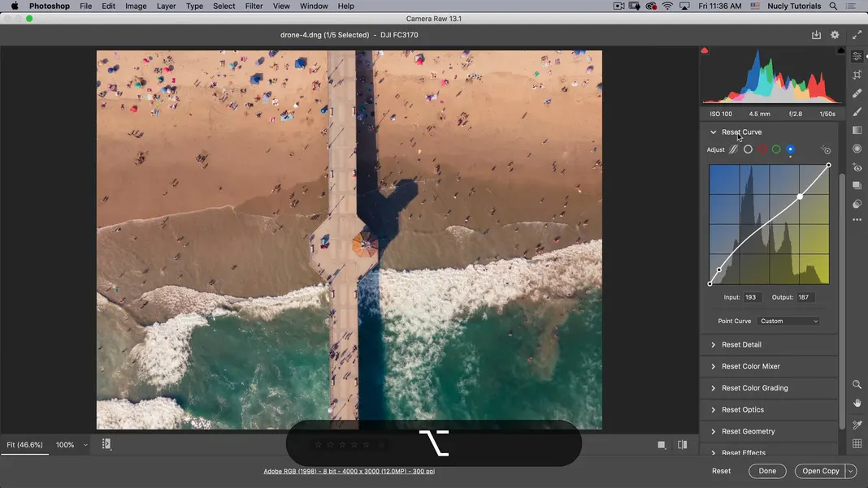The height and width of the screenshot is (488, 868).
Task: Expand the Reset Detail panel
Action: point(713,345)
